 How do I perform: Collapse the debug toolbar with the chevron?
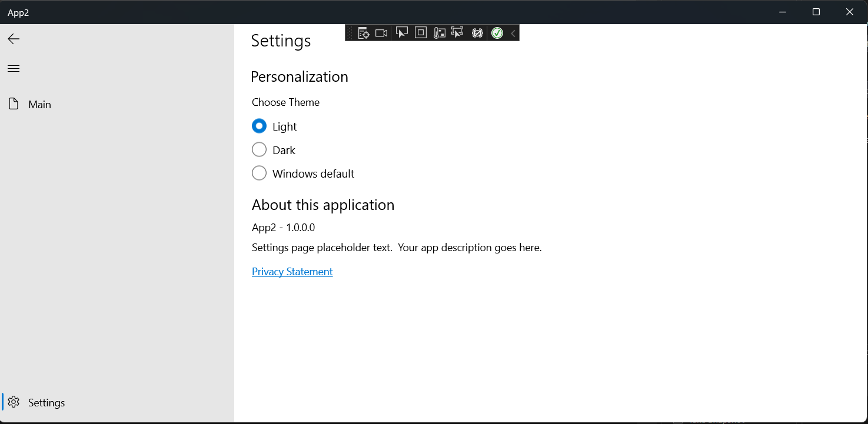(x=513, y=34)
